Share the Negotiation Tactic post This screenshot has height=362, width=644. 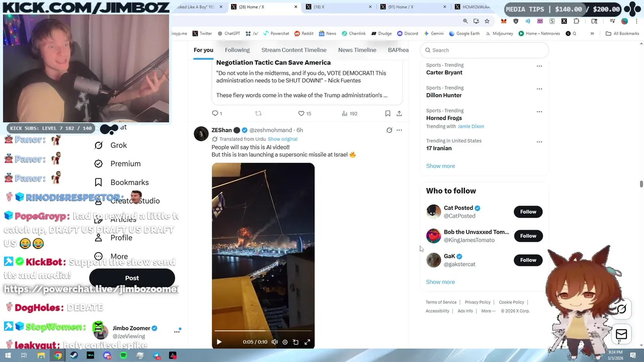click(399, 114)
